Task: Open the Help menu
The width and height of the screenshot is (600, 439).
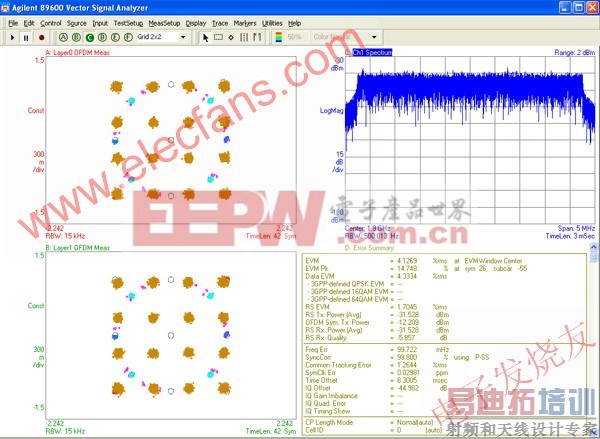Action: coord(294,23)
